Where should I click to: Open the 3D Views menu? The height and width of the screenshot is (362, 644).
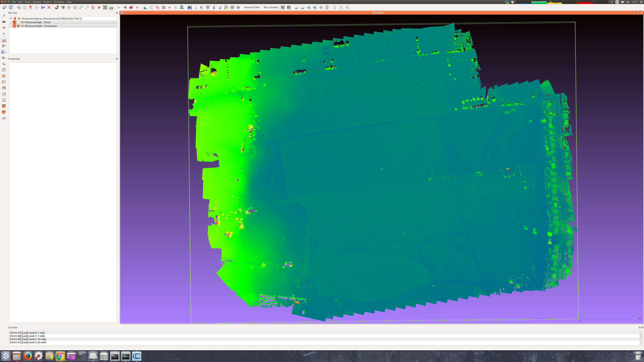click(59, 2)
